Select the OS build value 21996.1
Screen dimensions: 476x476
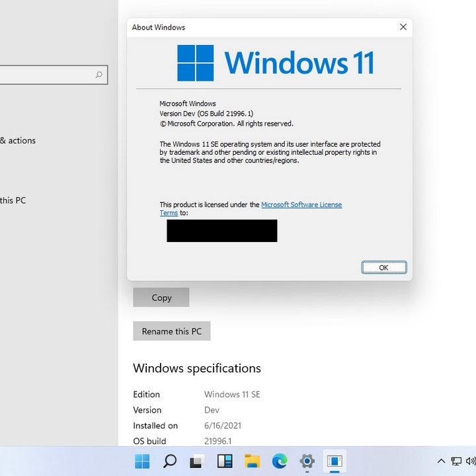[x=218, y=441]
